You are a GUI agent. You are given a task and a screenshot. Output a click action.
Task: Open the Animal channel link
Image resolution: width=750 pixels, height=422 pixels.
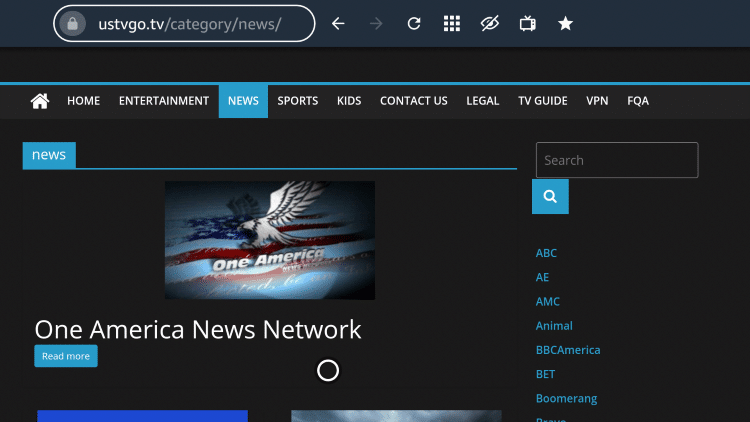pyautogui.click(x=554, y=326)
